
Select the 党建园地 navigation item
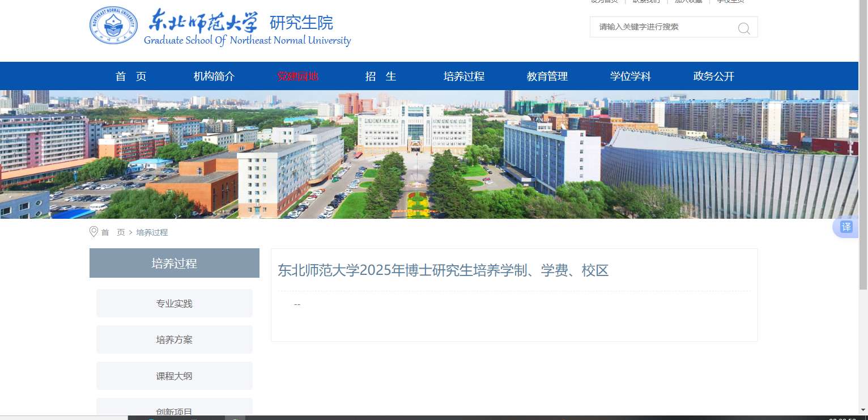coord(297,77)
